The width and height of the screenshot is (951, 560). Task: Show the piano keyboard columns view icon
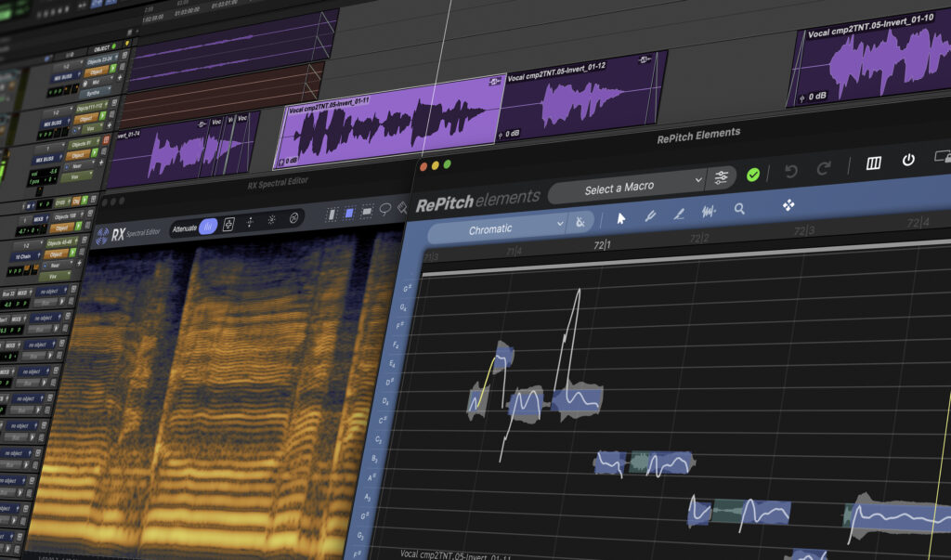pyautogui.click(x=873, y=163)
